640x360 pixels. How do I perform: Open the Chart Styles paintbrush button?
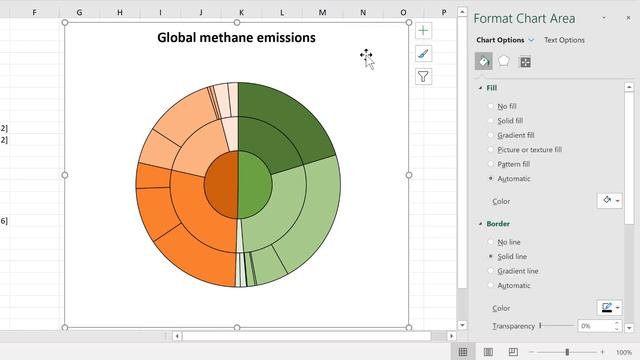423,53
